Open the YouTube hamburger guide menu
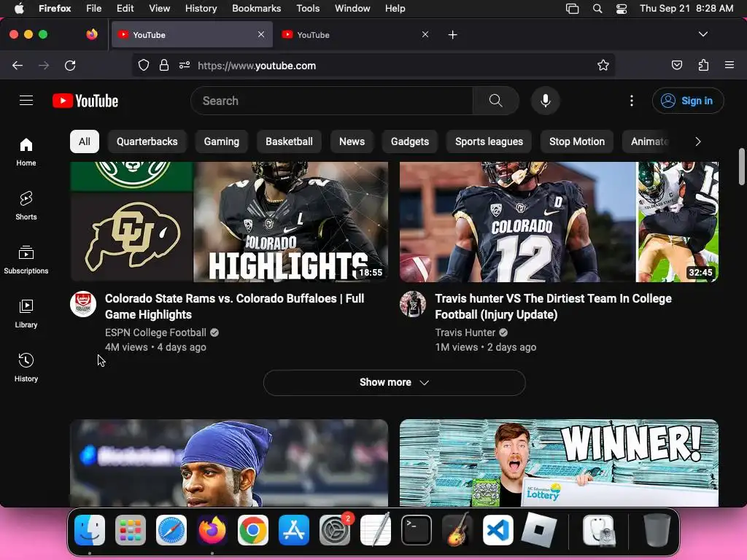 26,101
